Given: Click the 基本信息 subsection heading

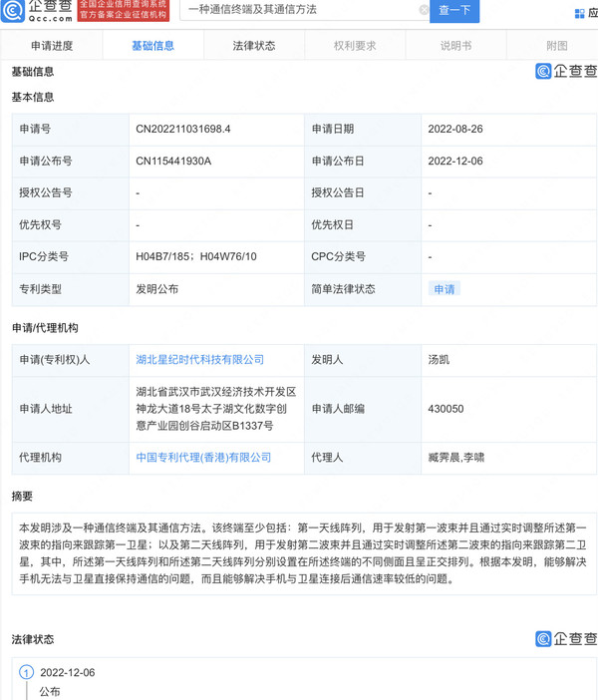Looking at the screenshot, I should [x=33, y=98].
